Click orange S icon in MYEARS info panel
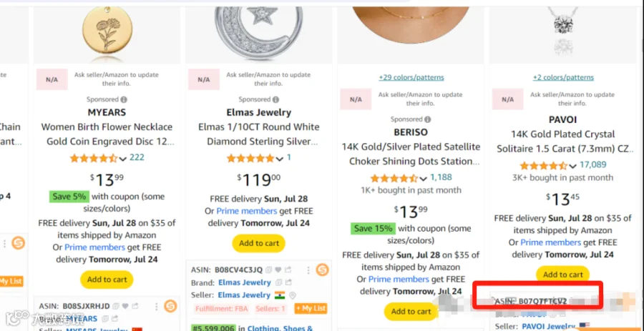644x331 pixels. pyautogui.click(x=170, y=306)
